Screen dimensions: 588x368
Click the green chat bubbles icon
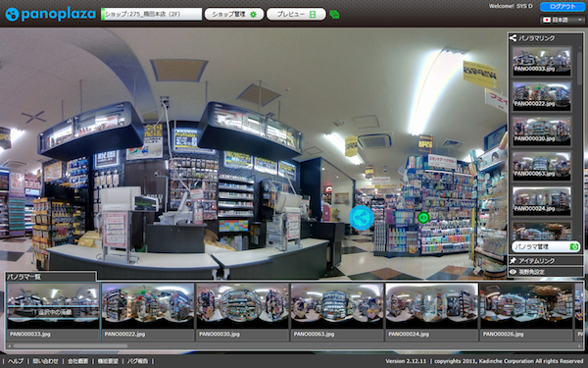tap(334, 15)
